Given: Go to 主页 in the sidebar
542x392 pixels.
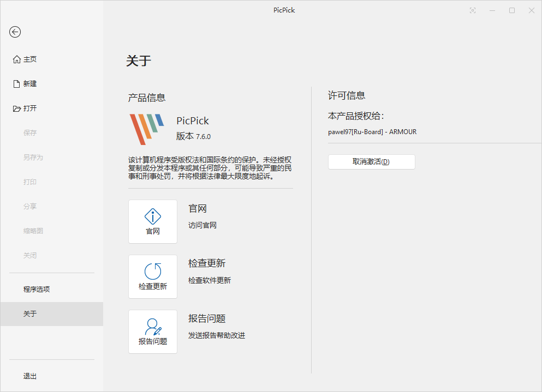Looking at the screenshot, I should [x=52, y=59].
